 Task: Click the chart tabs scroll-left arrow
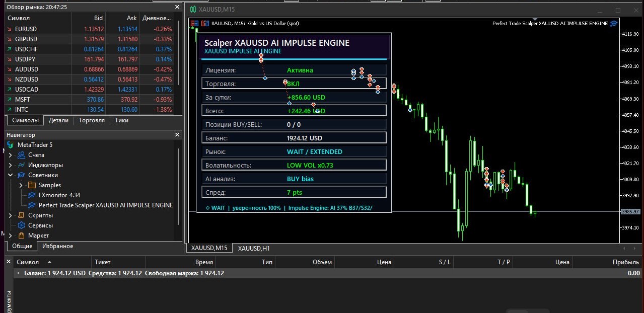click(x=625, y=248)
